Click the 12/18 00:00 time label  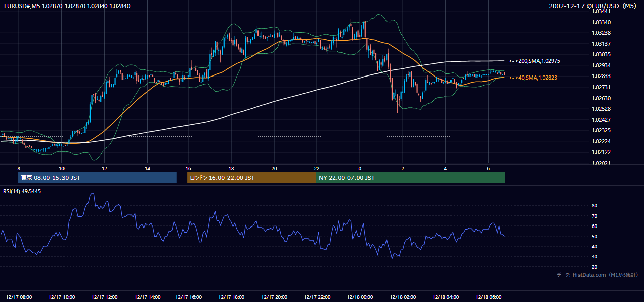point(360,297)
